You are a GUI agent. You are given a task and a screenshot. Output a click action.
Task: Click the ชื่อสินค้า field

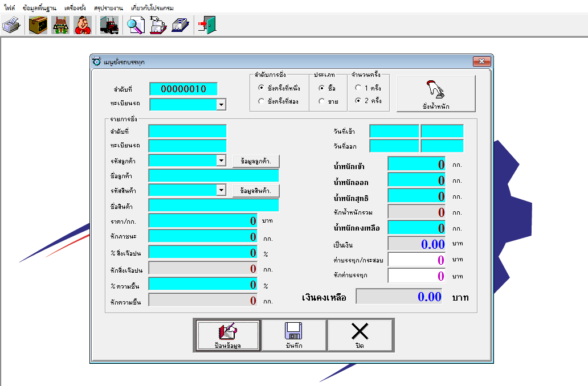(214, 206)
